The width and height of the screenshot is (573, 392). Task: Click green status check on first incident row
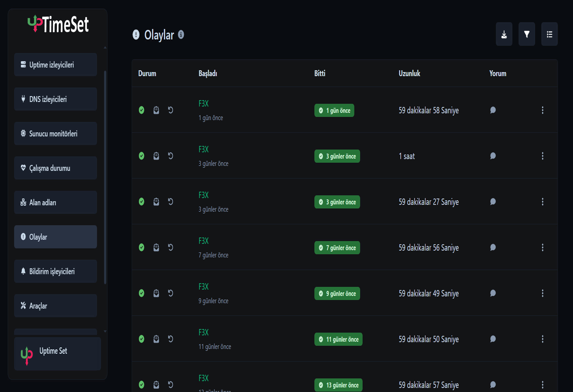[x=141, y=110]
